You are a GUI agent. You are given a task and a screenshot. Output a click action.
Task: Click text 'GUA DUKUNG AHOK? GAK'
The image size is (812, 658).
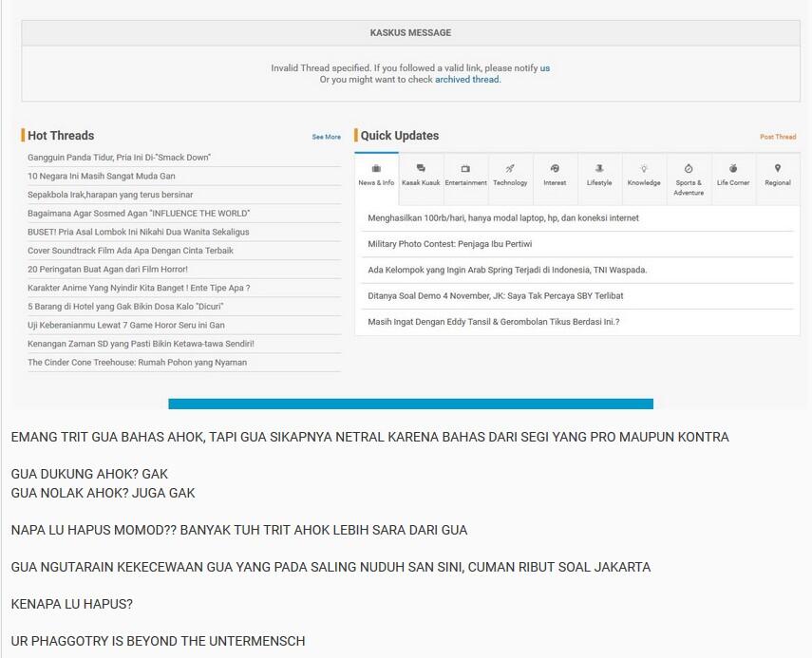(x=89, y=474)
